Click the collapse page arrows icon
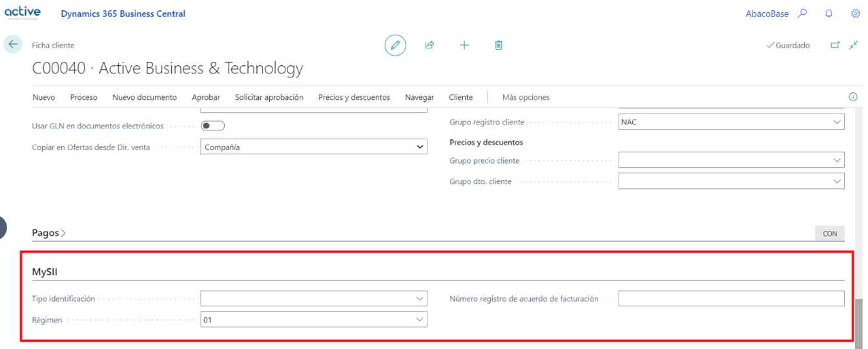 pyautogui.click(x=853, y=45)
